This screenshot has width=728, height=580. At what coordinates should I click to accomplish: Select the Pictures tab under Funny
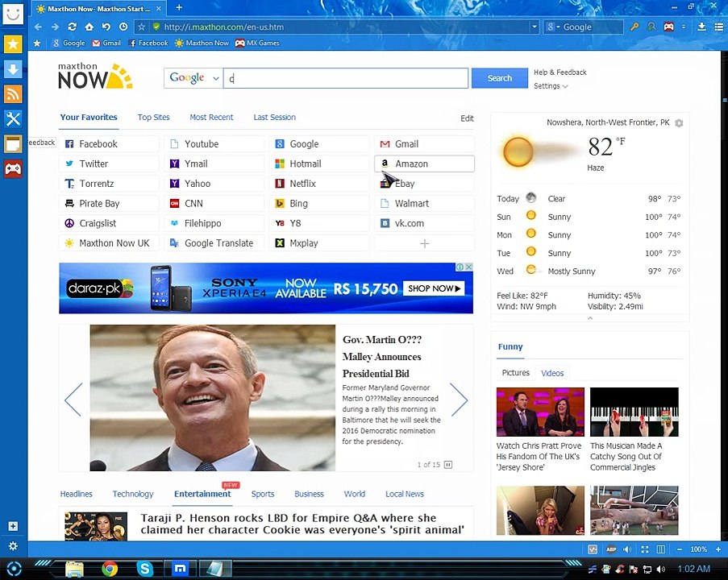point(515,373)
